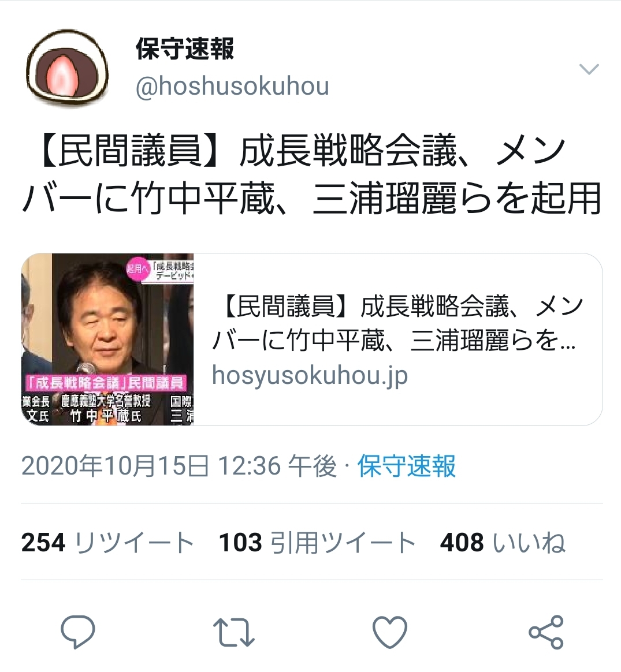Open the share icon options

coord(546,632)
